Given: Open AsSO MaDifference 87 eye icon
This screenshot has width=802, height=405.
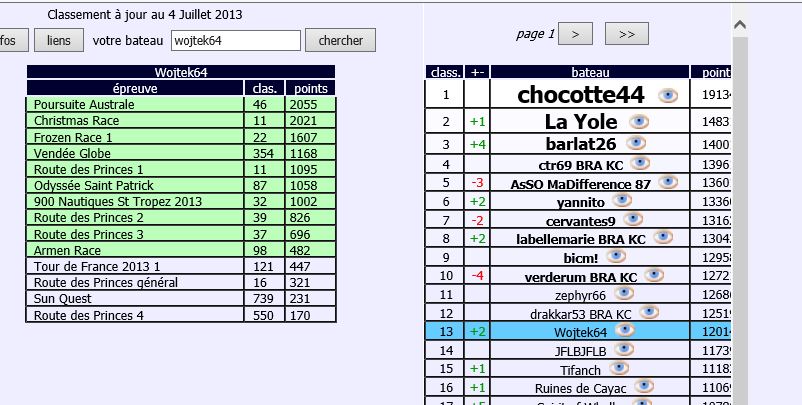Looking at the screenshot, I should click(x=668, y=182).
